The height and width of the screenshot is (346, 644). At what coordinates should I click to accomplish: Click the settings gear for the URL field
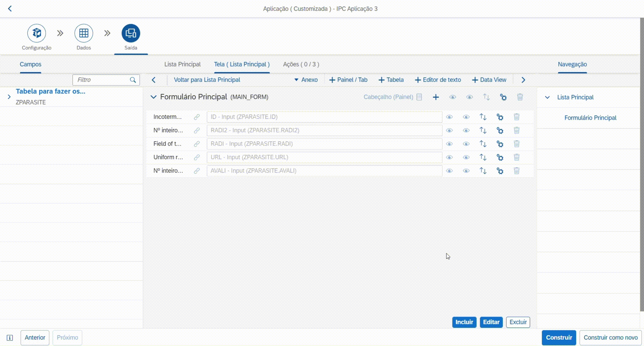pyautogui.click(x=500, y=157)
